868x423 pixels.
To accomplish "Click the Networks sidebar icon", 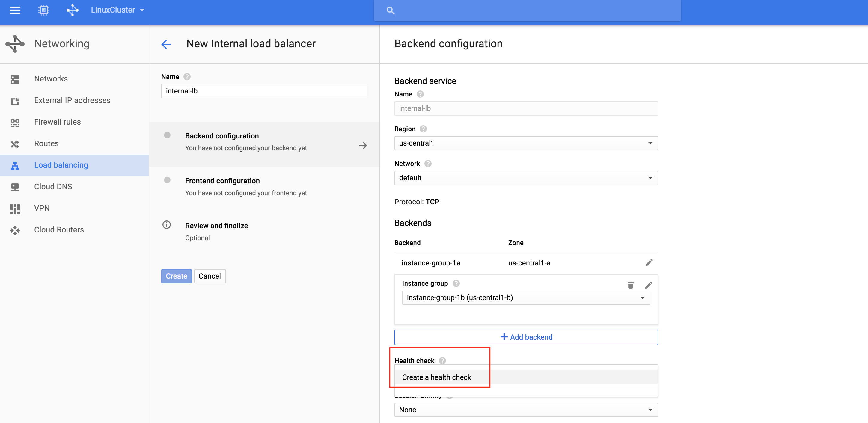I will 15,79.
